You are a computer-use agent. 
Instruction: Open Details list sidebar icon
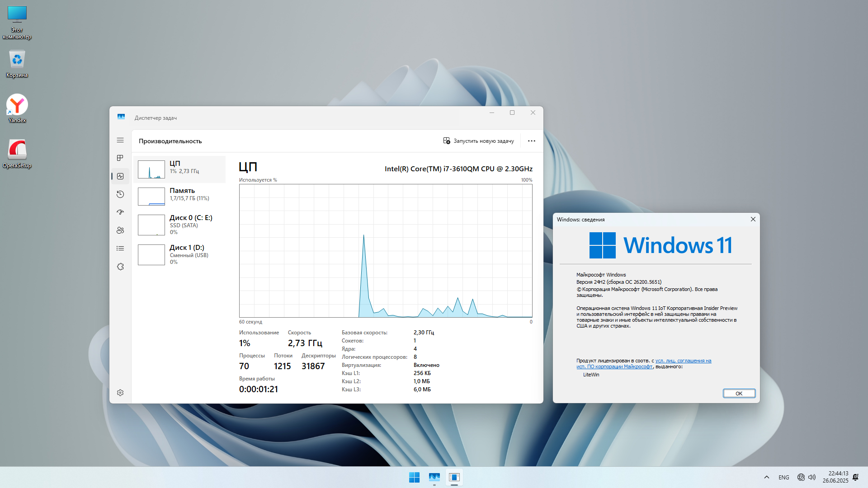pos(120,249)
